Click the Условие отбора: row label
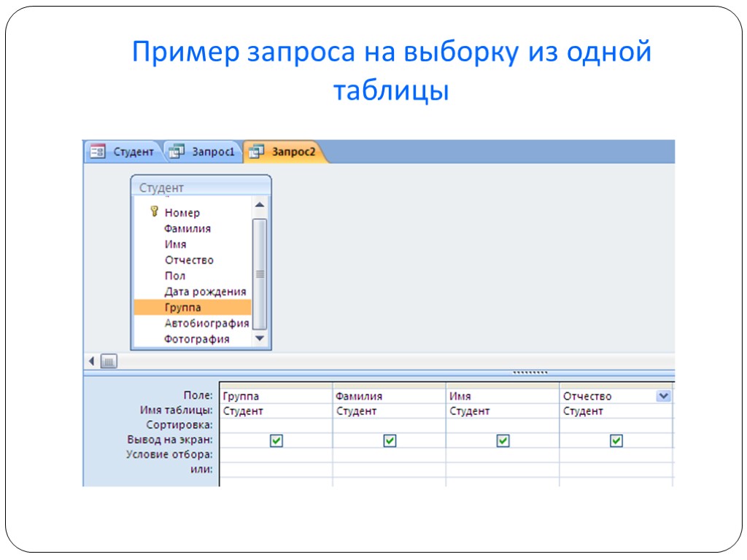 (x=169, y=454)
